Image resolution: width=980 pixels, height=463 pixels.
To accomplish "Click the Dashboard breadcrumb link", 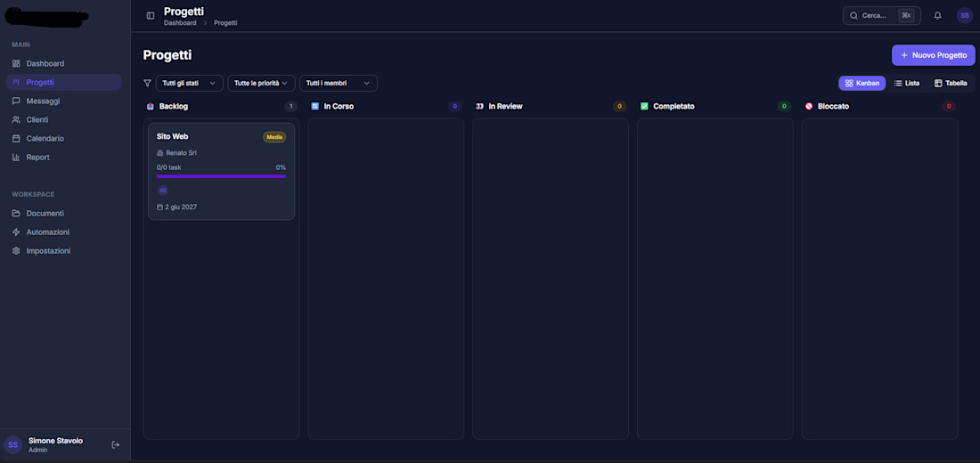I will pos(180,23).
